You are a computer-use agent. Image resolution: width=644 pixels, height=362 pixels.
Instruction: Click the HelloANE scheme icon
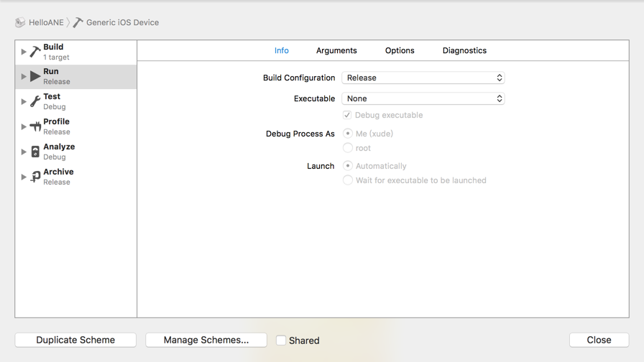coord(20,22)
